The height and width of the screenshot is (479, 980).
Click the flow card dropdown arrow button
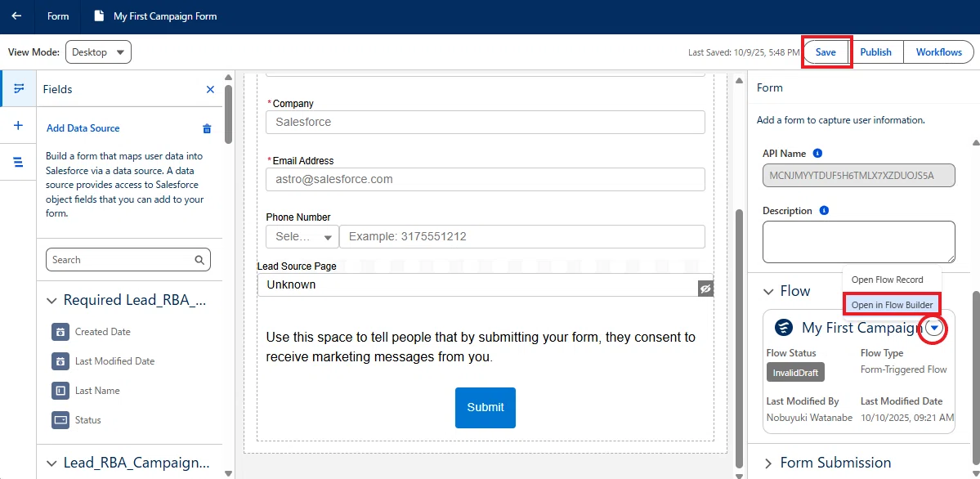[x=934, y=328]
